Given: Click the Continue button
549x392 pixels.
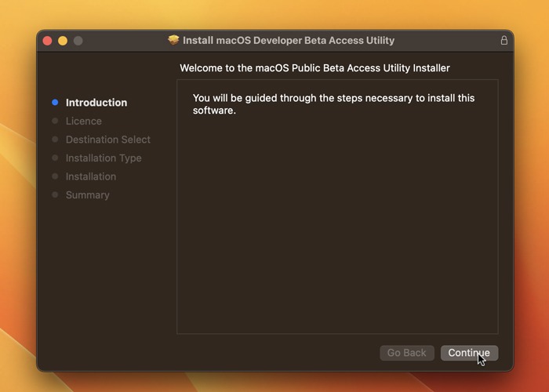Looking at the screenshot, I should point(469,353).
